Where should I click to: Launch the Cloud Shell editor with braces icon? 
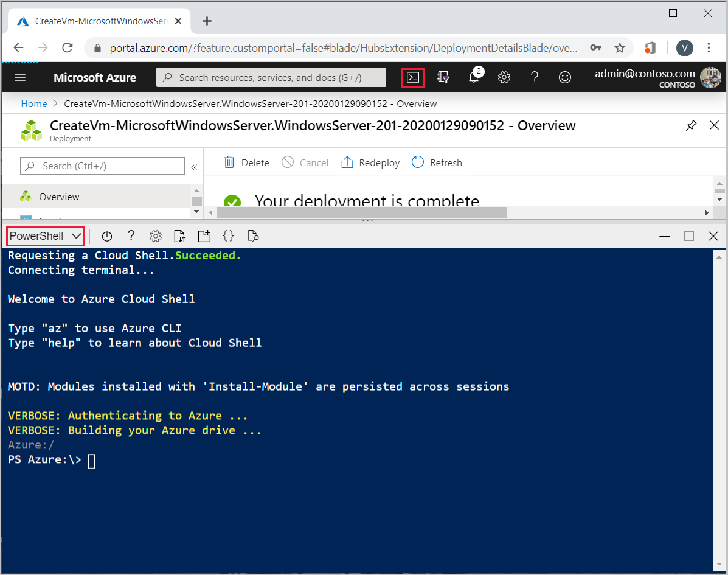228,236
